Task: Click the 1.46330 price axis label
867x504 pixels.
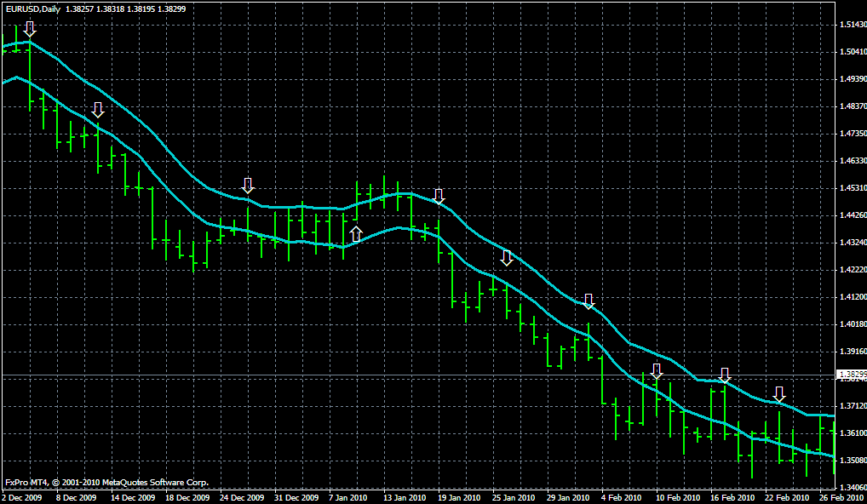Action: (853, 161)
